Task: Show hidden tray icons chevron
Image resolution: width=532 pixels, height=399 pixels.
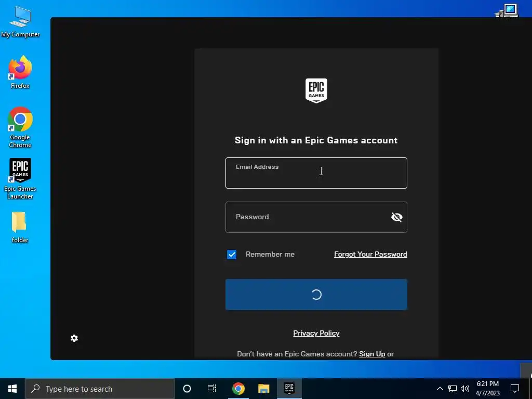Action: (x=440, y=389)
